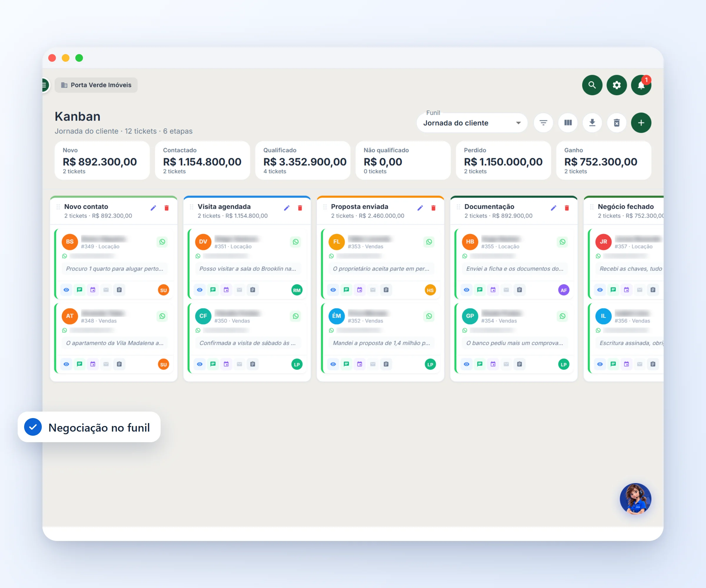
Task: Open the search button in header
Action: (592, 85)
